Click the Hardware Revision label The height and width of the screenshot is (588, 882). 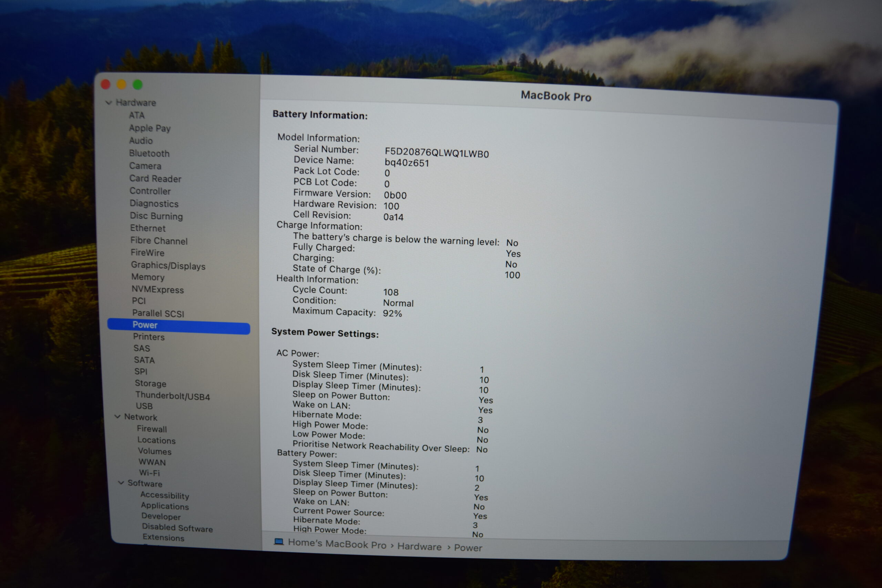[x=335, y=204]
